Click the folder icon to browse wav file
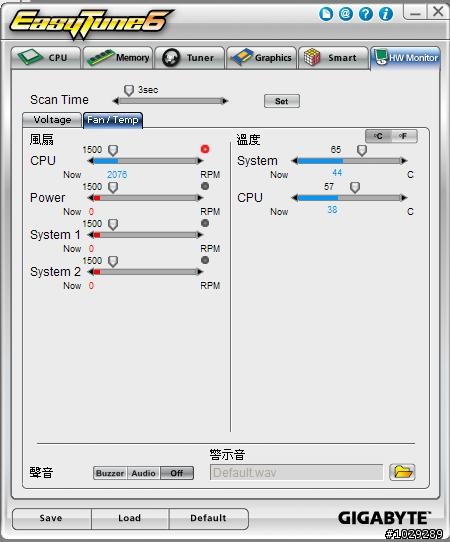This screenshot has height=542, width=450. point(402,472)
